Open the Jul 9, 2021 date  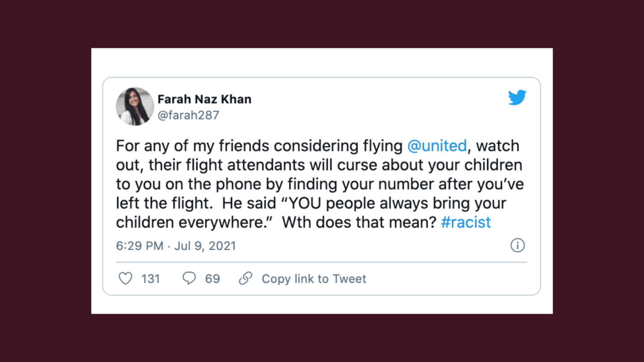(205, 246)
